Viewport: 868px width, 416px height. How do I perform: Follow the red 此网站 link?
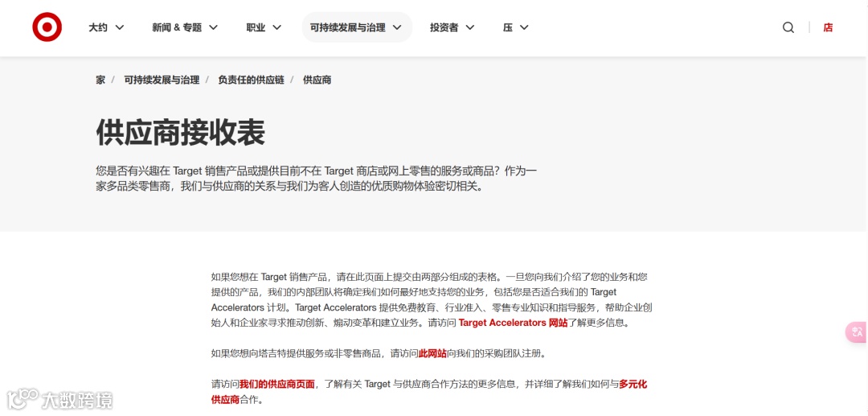tap(432, 353)
